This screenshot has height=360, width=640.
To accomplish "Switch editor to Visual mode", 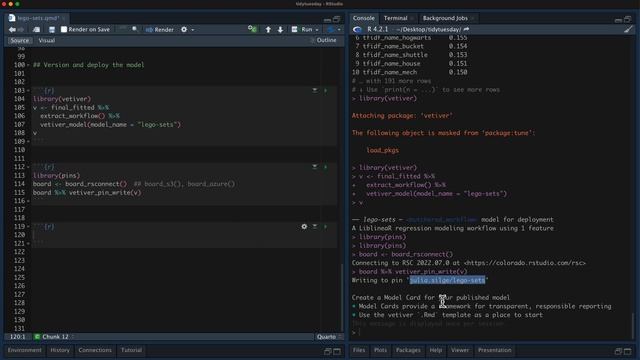I will click(47, 40).
